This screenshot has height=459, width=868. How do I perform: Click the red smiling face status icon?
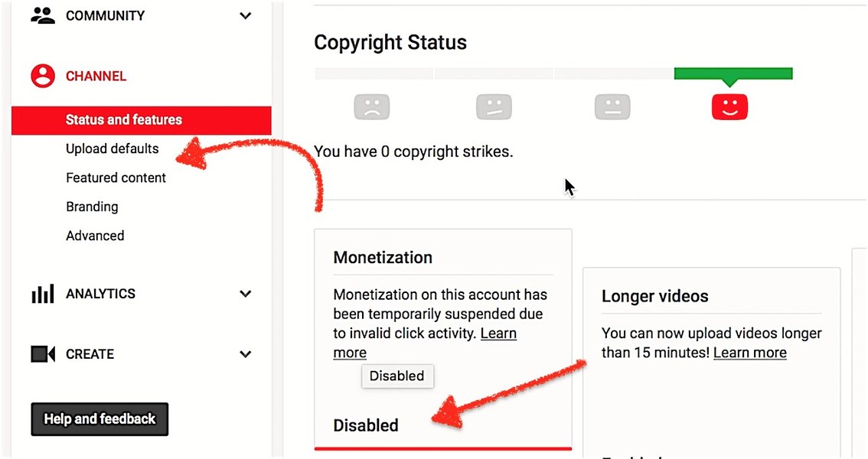729,107
